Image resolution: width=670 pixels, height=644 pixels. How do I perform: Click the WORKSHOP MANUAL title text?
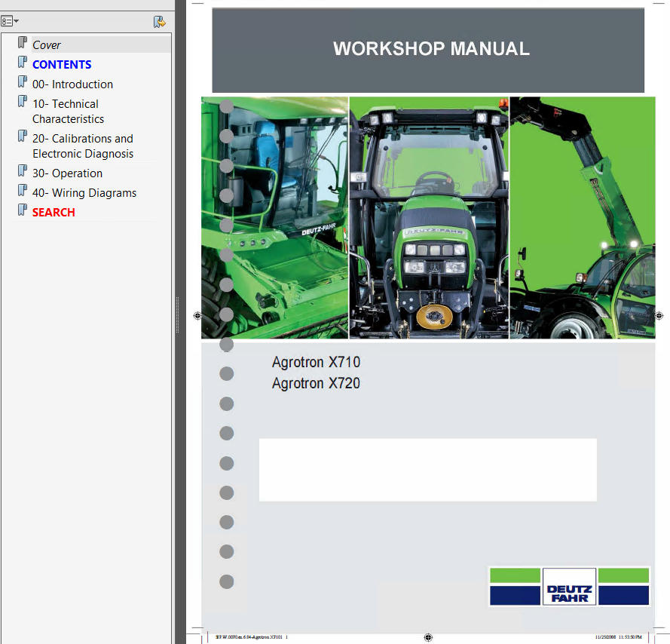[432, 49]
